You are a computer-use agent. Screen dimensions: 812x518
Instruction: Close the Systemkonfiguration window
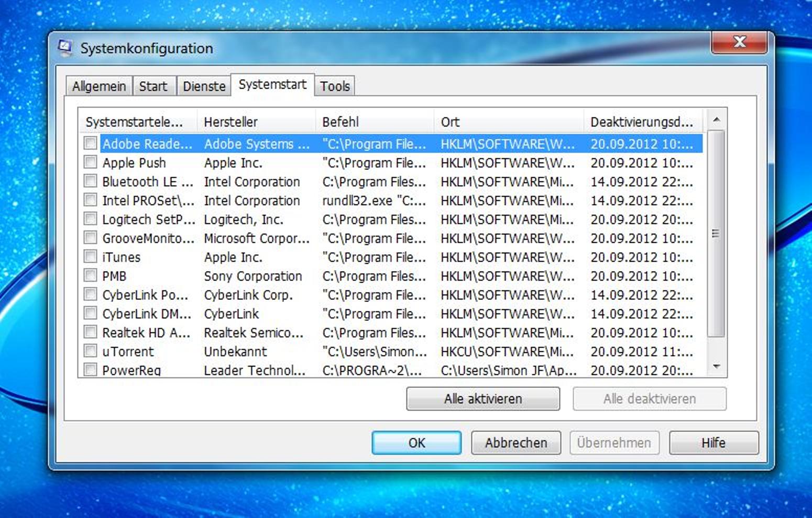[739, 42]
